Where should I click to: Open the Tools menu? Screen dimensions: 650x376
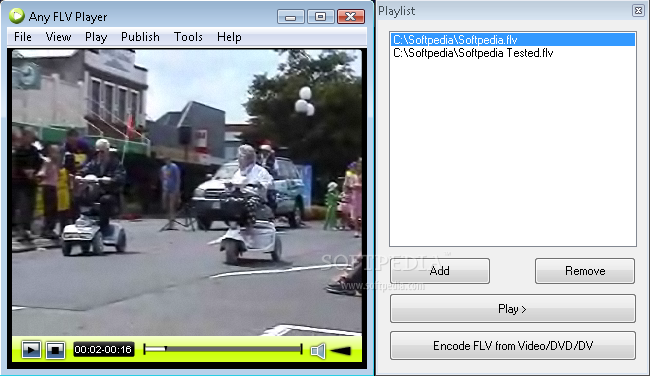click(188, 37)
